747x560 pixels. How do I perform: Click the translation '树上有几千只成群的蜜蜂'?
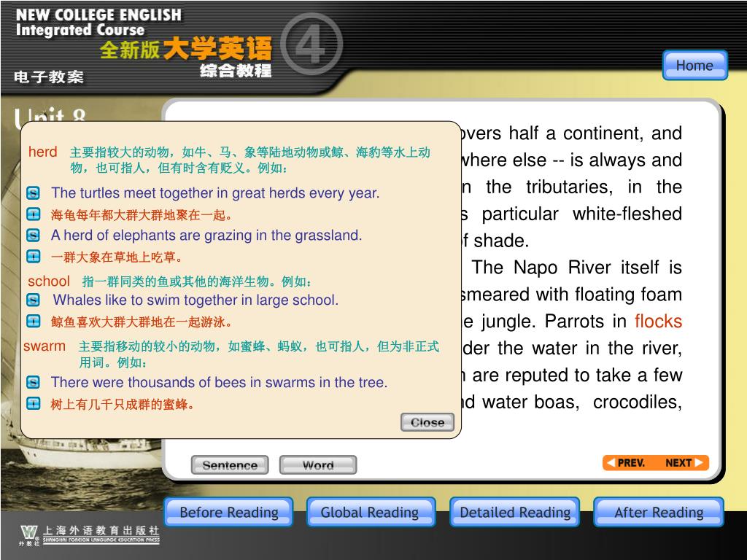123,405
